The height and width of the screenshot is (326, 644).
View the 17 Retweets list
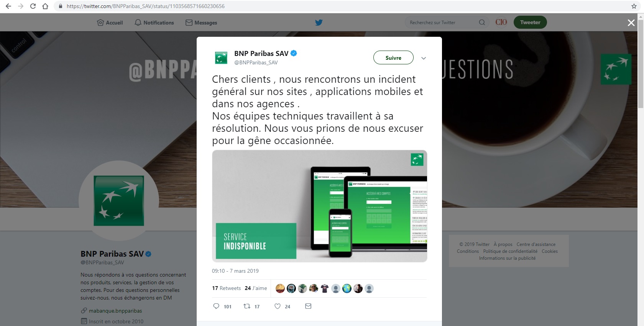227,288
